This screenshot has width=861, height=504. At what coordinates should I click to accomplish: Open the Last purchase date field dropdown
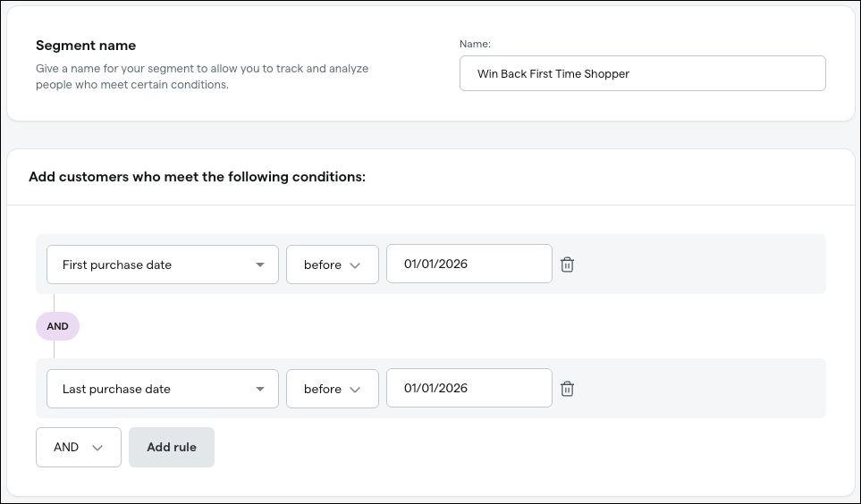pyautogui.click(x=163, y=389)
